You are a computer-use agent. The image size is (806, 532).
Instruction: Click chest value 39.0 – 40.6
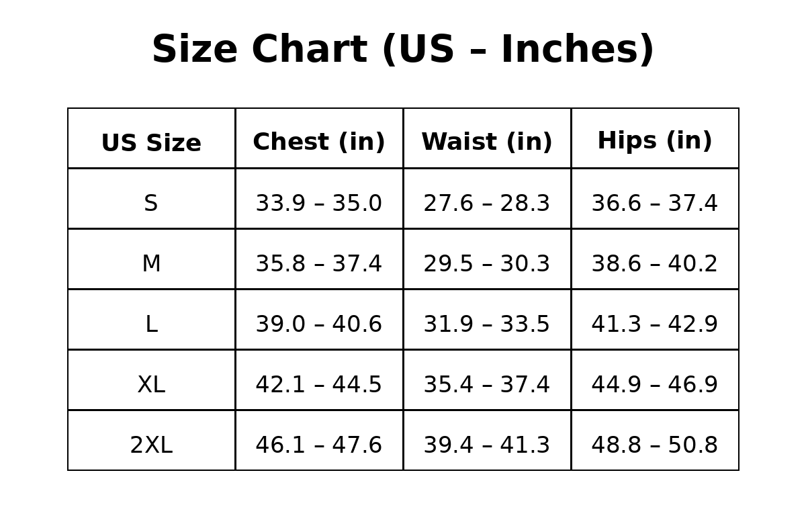(x=319, y=324)
